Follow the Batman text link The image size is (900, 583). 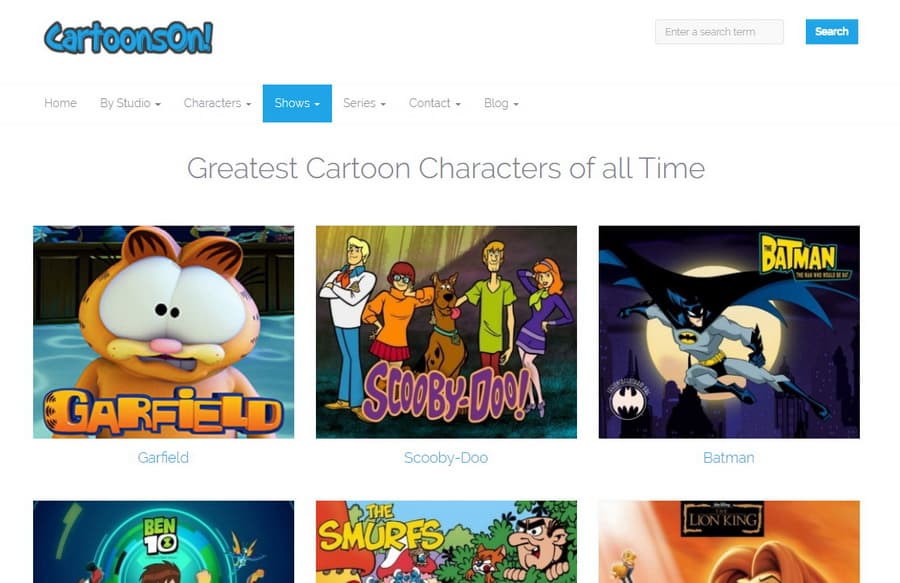(729, 457)
